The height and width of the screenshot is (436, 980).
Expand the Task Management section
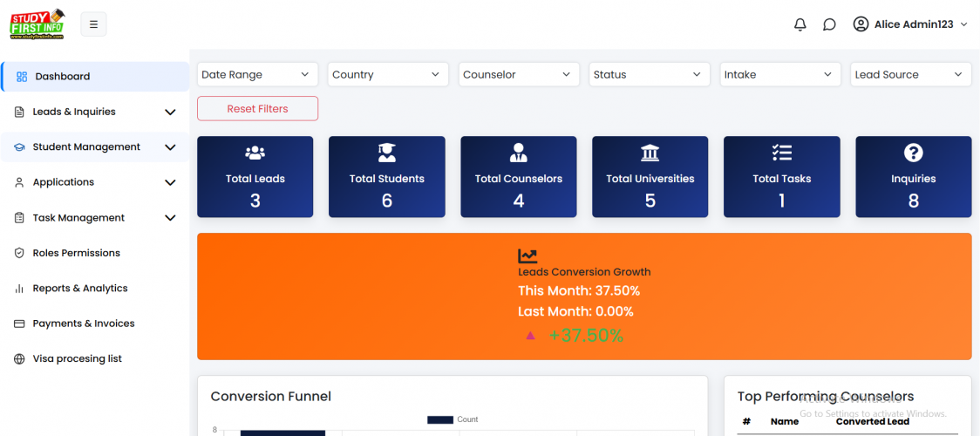(x=95, y=218)
